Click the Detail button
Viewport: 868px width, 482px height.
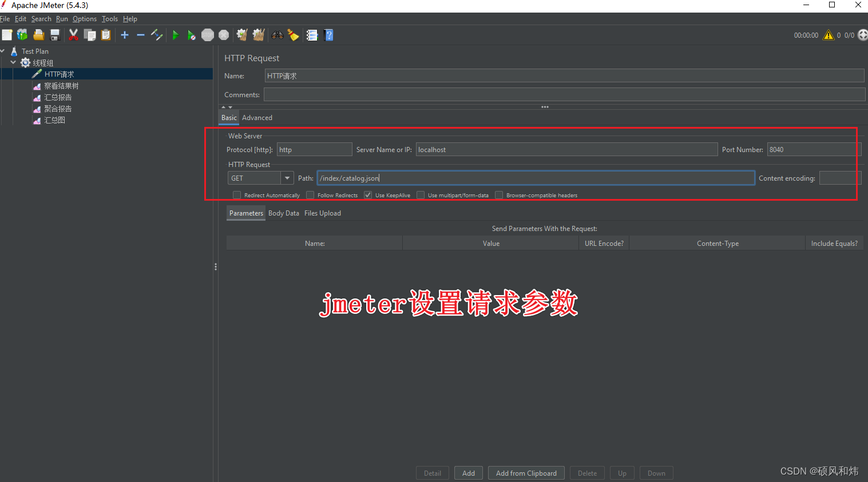[433, 473]
